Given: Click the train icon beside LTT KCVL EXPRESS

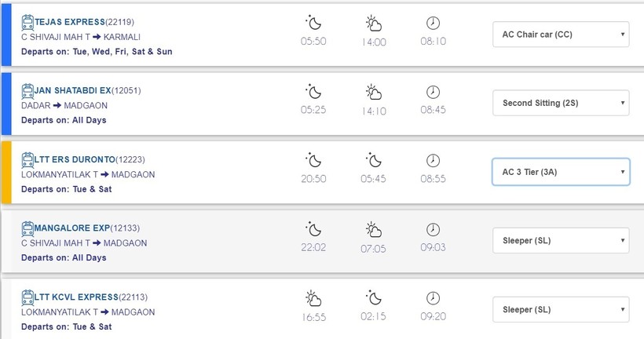Looking at the screenshot, I should 27,297.
